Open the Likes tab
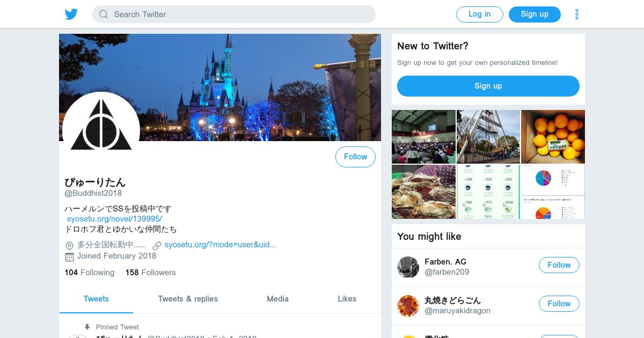 pos(347,299)
